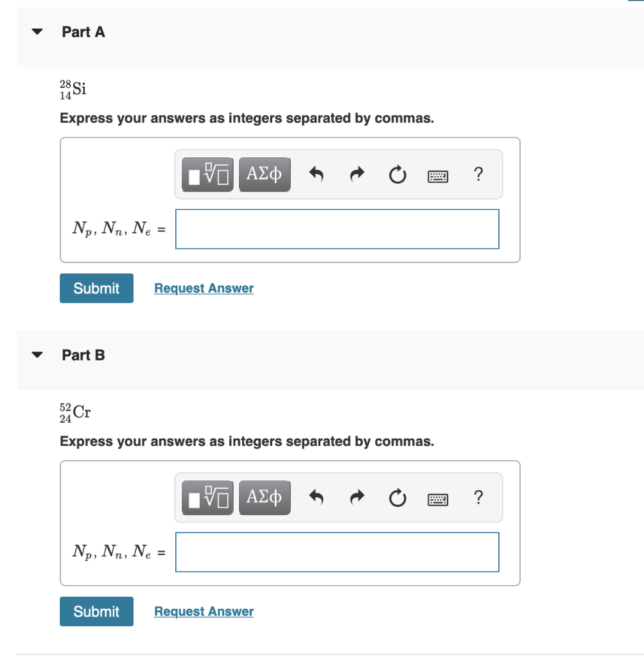Select the undo arrow in Part B toolbar

(316, 497)
